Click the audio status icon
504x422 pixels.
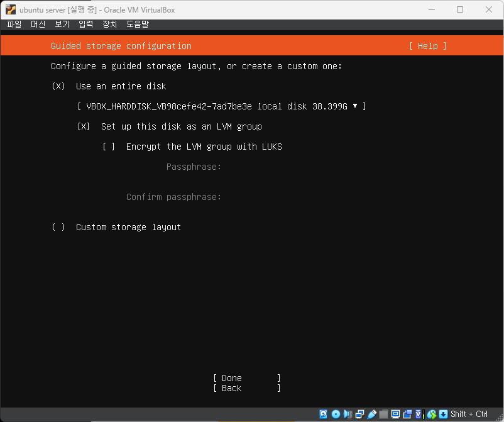point(348,414)
